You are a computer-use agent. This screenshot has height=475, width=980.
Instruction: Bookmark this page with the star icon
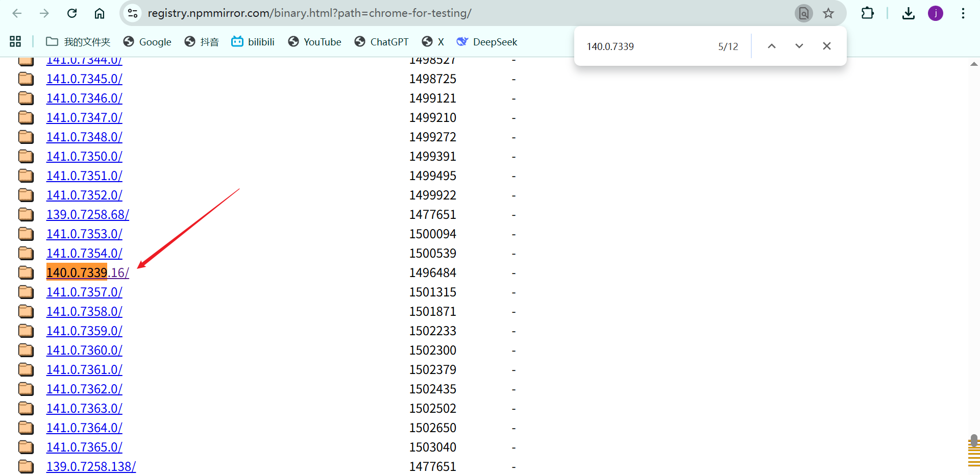[x=828, y=13]
